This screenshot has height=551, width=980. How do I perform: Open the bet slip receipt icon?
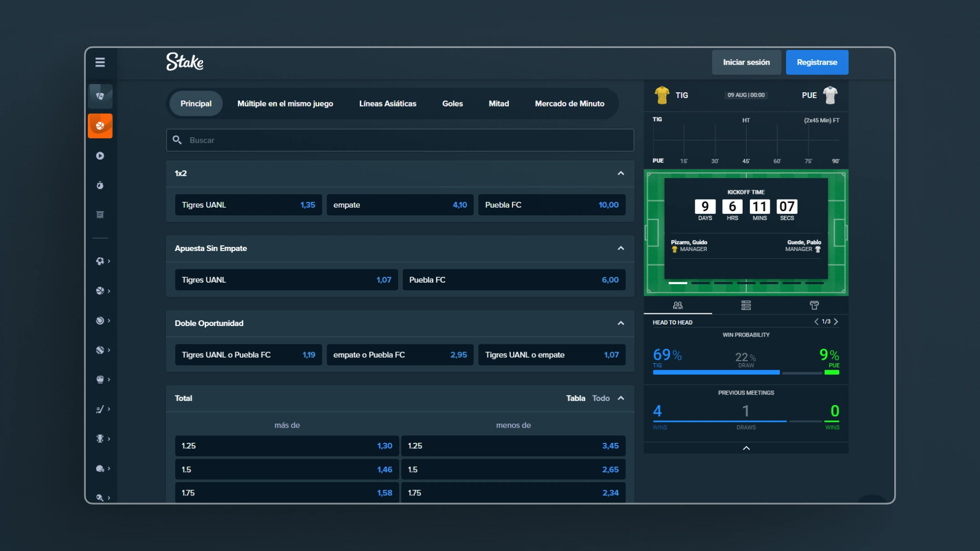coord(100,215)
